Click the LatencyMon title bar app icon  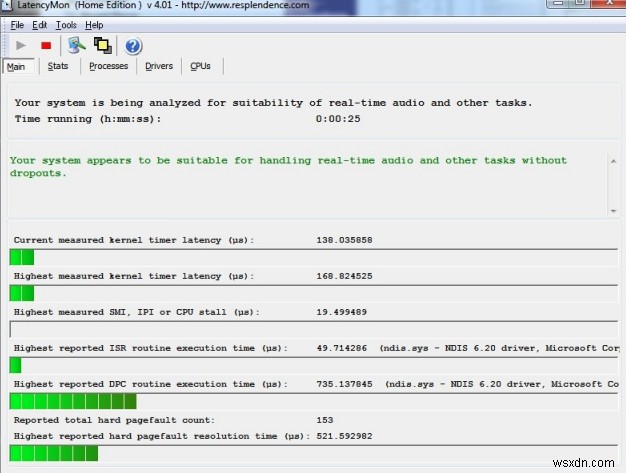coord(7,6)
